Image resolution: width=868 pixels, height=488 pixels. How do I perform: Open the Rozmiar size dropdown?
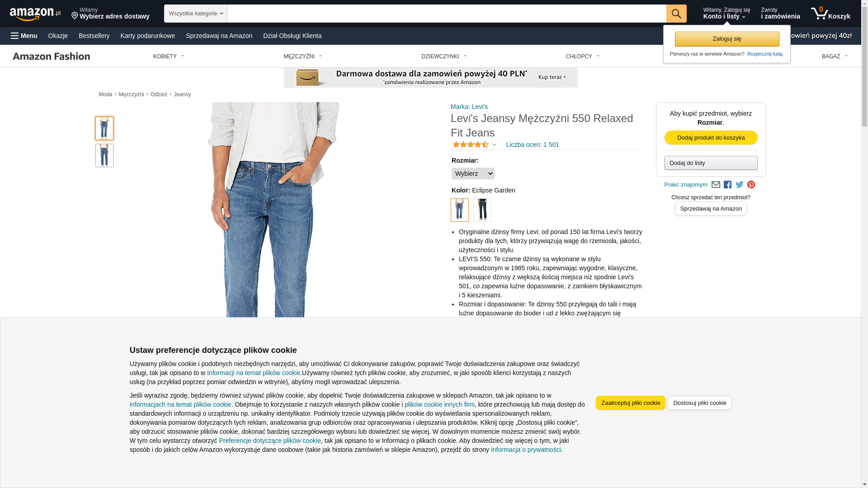(x=473, y=174)
